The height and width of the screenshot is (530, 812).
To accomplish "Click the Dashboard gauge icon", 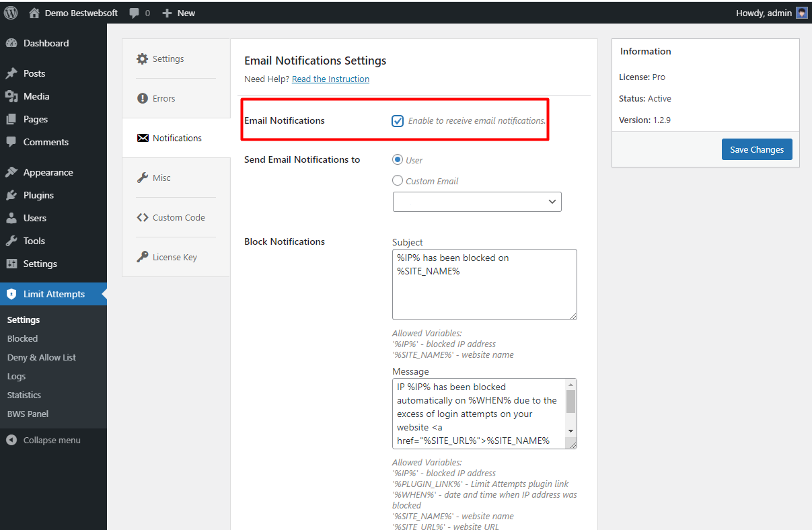I will tap(11, 43).
